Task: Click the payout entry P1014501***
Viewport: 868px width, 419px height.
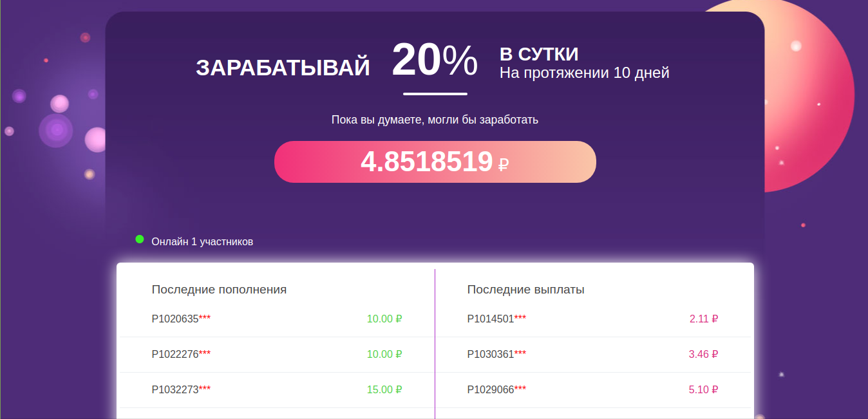Action: [496, 319]
